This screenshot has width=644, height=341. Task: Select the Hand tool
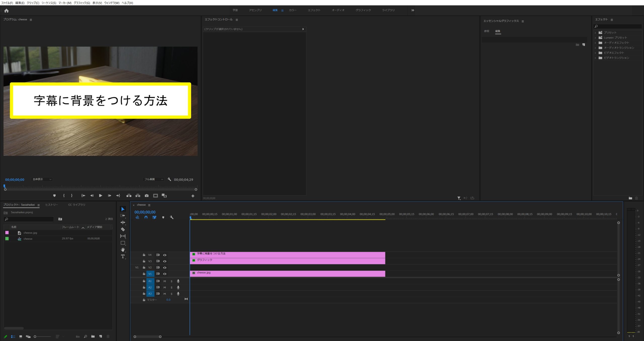123,250
